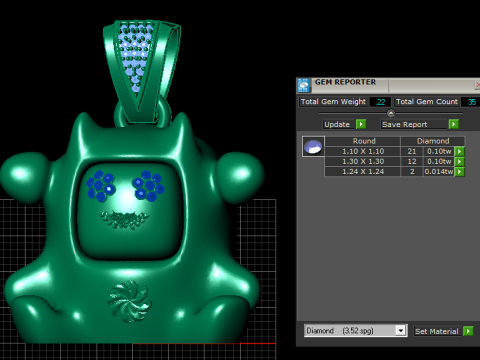Click the green arrow on the 1.30 X 1.30 row
480x360 pixels.
(459, 161)
